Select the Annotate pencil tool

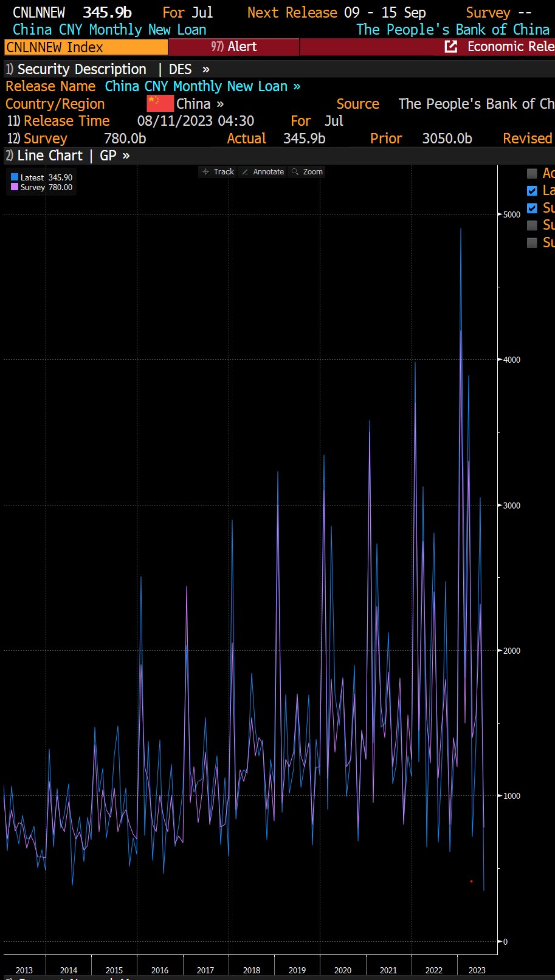click(263, 172)
